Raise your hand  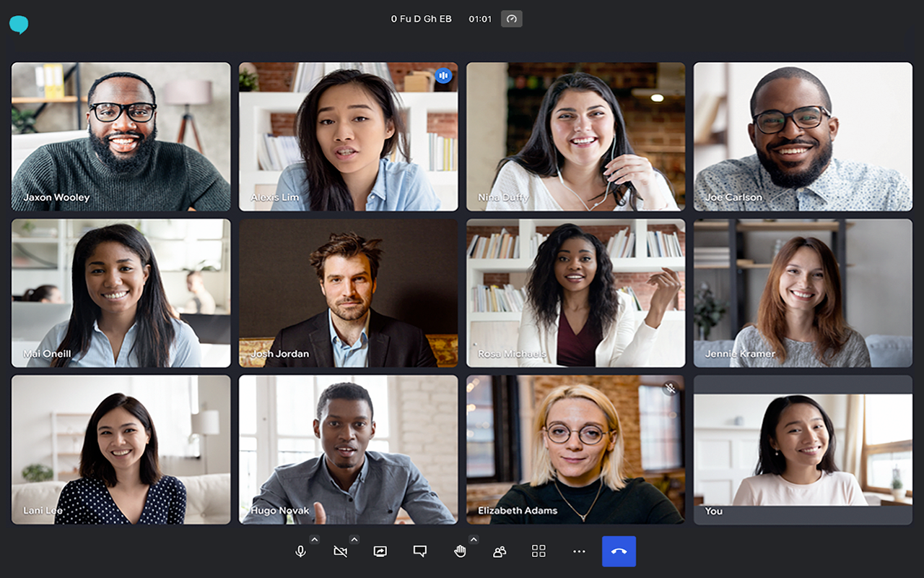(460, 551)
